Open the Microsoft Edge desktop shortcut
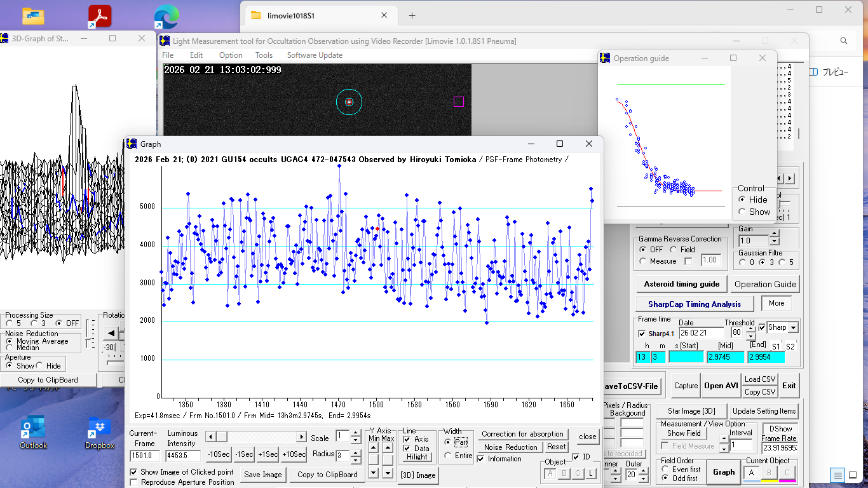868x488 pixels. pyautogui.click(x=166, y=18)
